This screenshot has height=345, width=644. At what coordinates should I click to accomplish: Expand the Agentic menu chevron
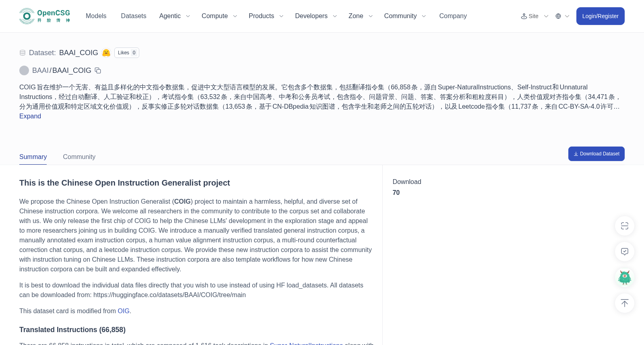(x=188, y=16)
